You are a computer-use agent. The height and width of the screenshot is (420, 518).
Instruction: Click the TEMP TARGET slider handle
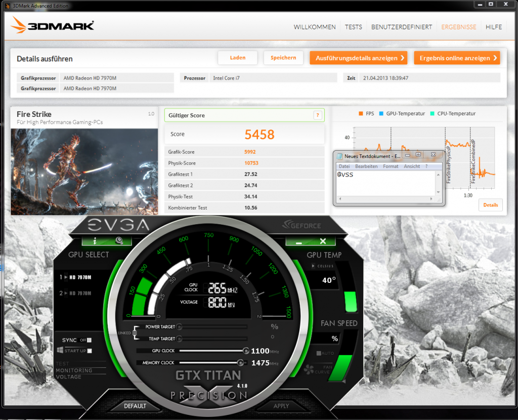pos(179,339)
